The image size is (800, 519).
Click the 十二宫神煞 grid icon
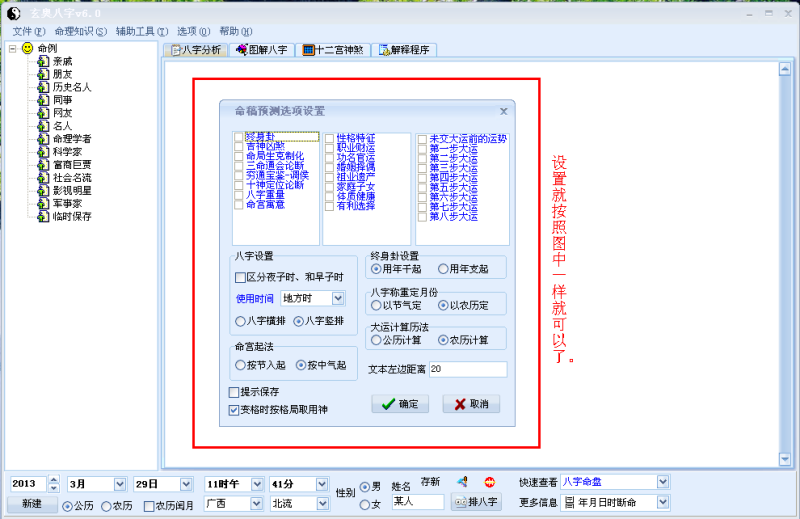pyautogui.click(x=308, y=50)
